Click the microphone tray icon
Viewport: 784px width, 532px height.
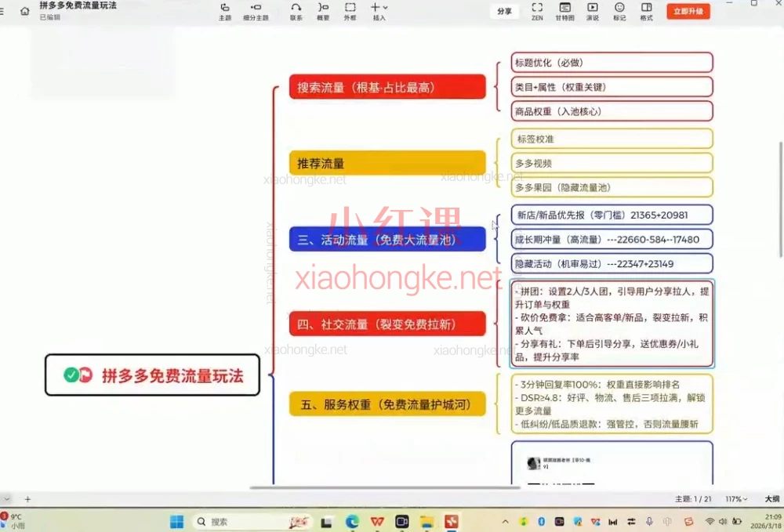[649, 522]
